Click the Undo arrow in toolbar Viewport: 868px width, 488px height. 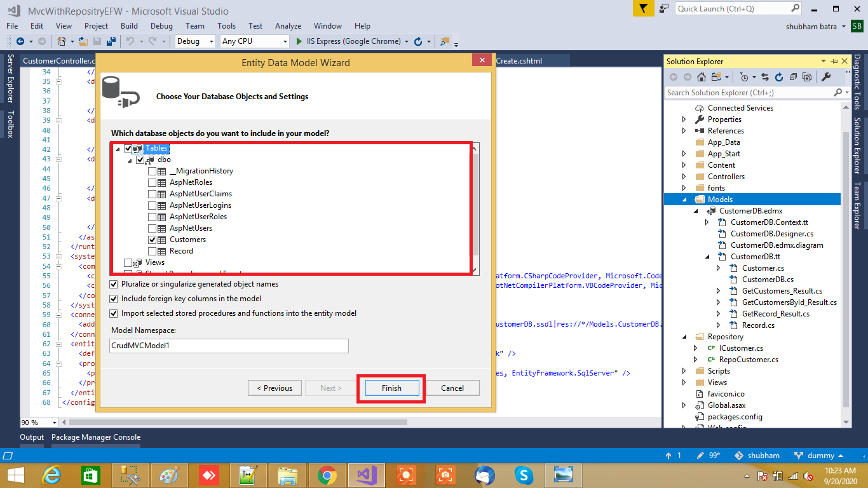coord(130,41)
